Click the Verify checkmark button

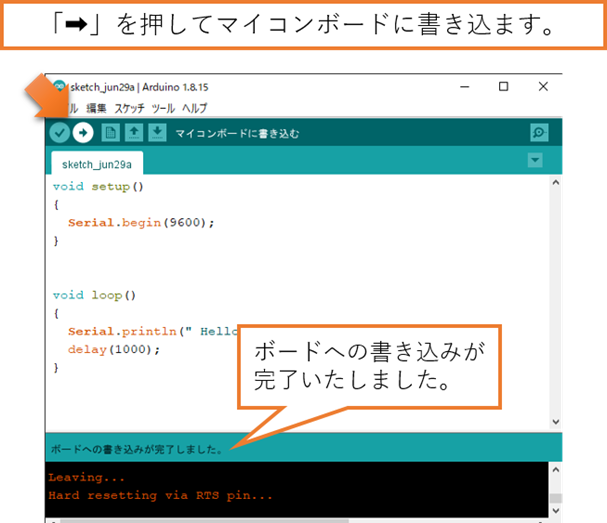(60, 133)
